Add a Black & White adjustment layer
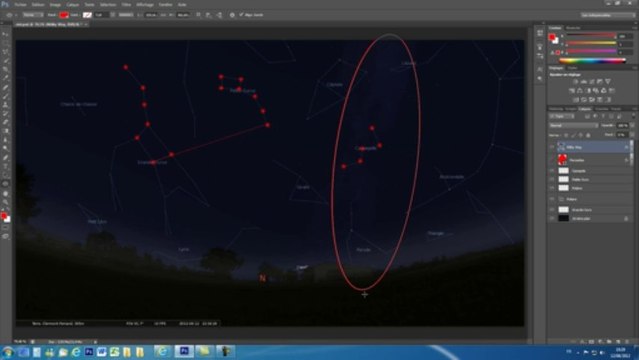639x360 pixels. [588, 91]
